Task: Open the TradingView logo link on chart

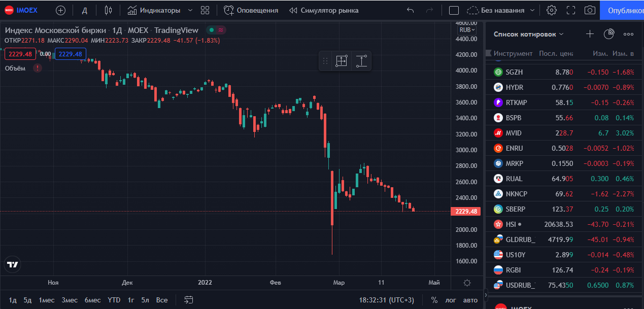Action: pos(12,264)
